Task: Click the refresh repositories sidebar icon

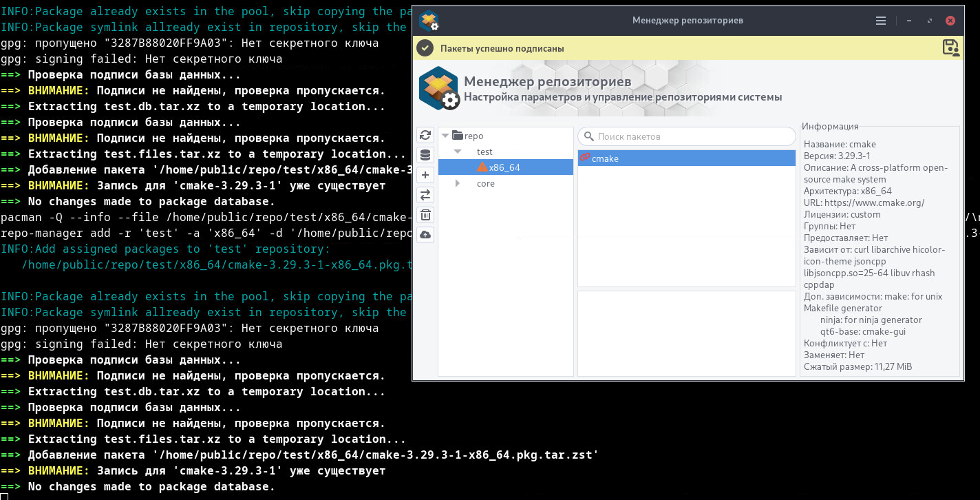Action: pyautogui.click(x=425, y=136)
